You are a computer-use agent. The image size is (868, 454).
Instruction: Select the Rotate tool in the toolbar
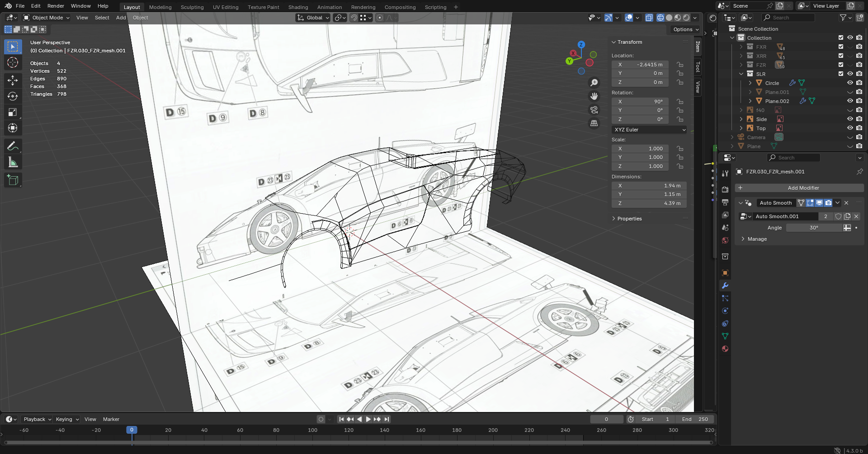click(x=13, y=96)
